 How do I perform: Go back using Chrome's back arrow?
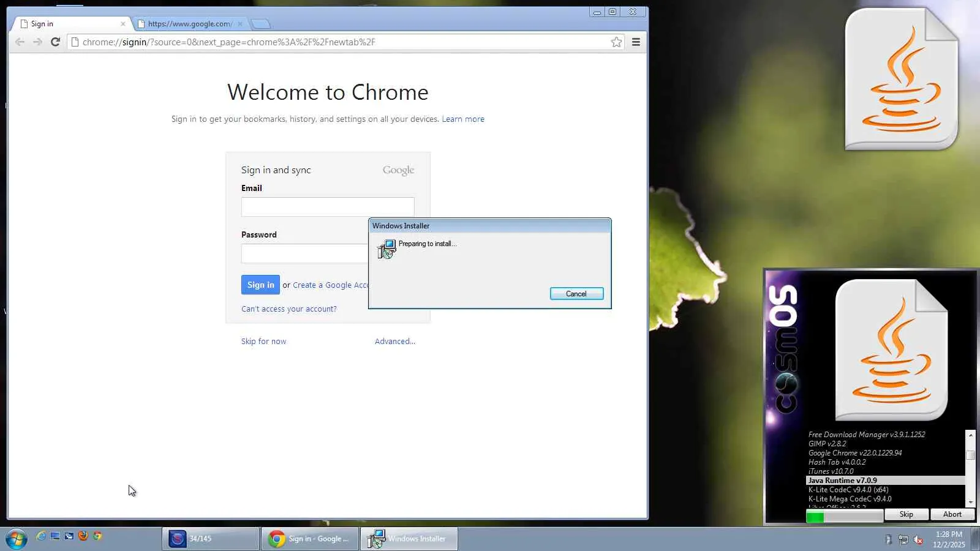pos(20,42)
